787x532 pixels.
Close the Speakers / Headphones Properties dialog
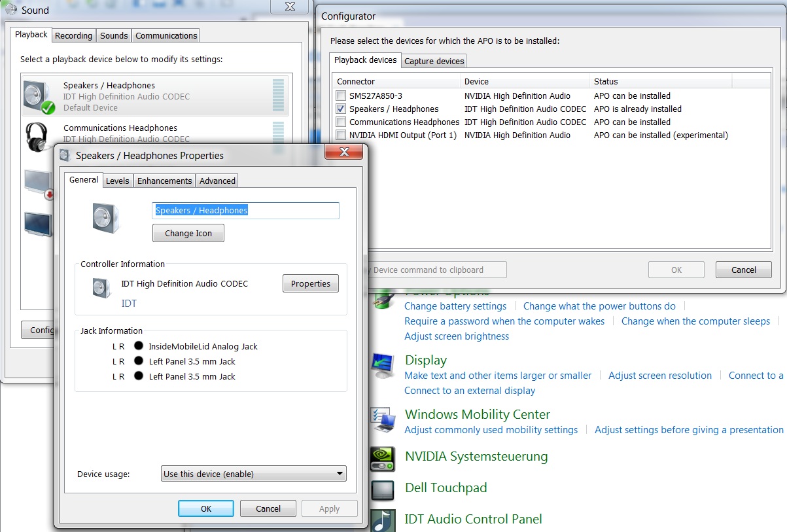[343, 152]
